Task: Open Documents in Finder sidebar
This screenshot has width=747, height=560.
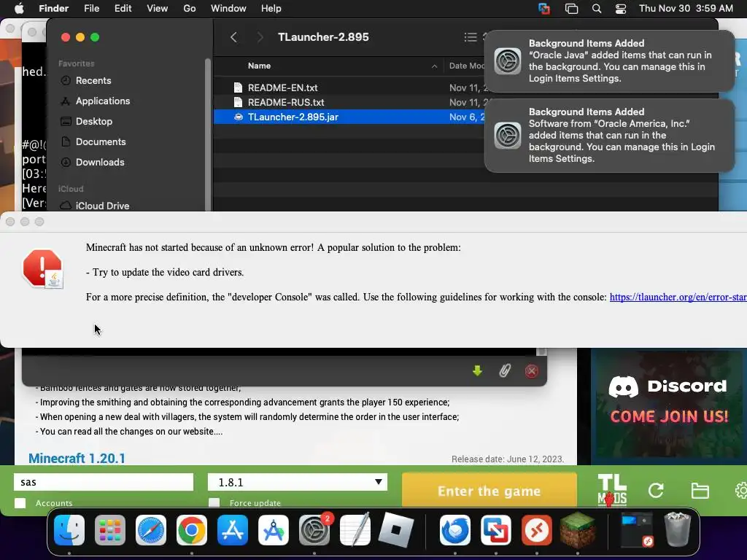Action: pyautogui.click(x=101, y=142)
